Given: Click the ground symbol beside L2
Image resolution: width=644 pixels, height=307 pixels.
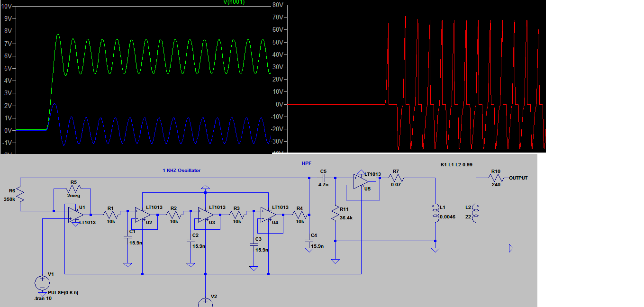Looking at the screenshot, I should tap(511, 248).
